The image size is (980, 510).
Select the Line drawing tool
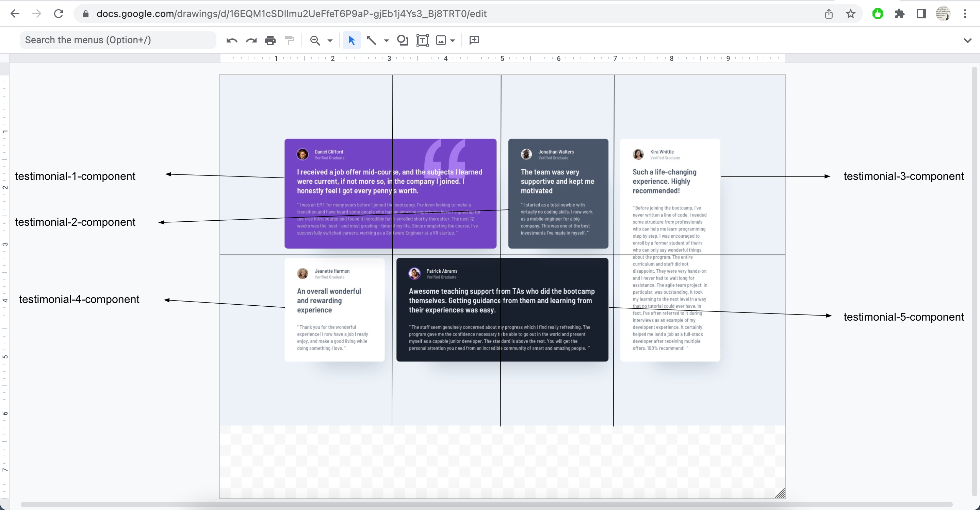pos(371,40)
